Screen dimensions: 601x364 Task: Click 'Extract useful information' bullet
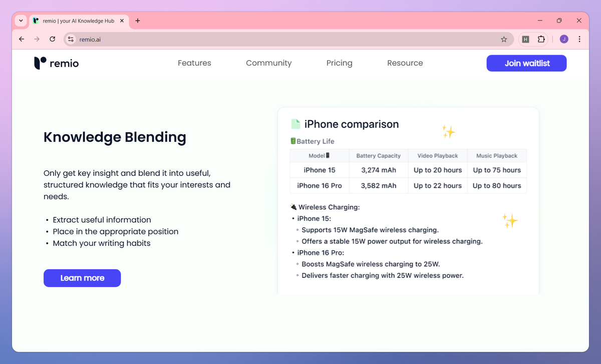point(102,220)
